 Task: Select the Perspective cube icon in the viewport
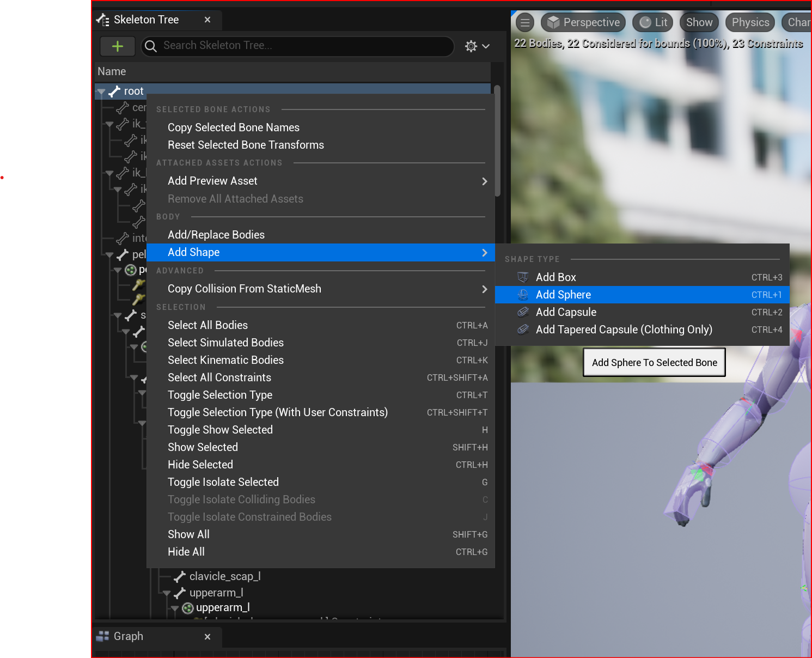click(553, 22)
